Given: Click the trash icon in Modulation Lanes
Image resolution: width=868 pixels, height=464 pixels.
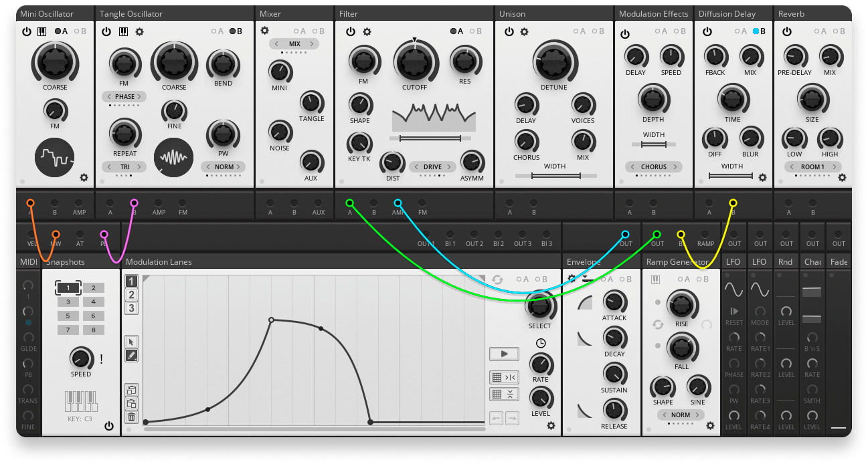Looking at the screenshot, I should (132, 417).
